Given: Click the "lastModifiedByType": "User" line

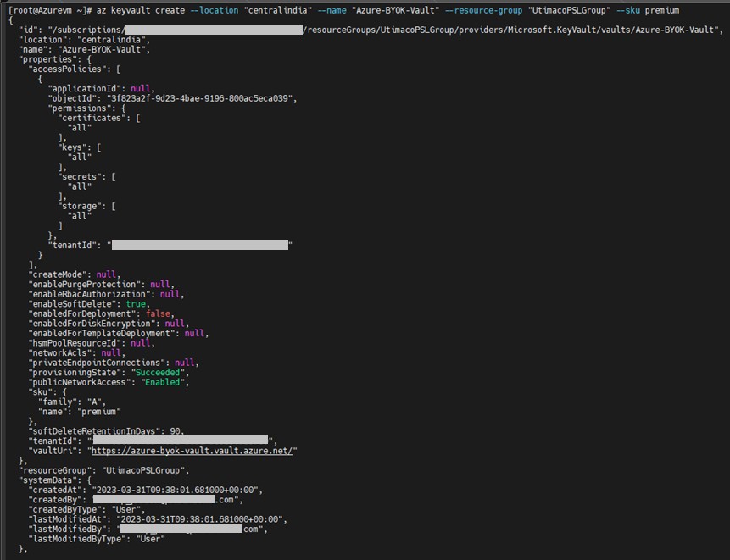Looking at the screenshot, I should 97,539.
